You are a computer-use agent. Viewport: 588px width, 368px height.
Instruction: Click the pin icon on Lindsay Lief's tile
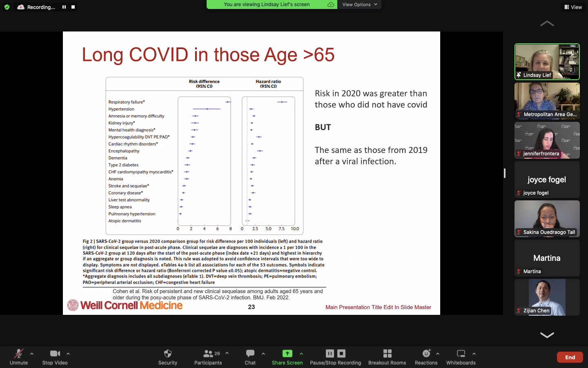click(519, 75)
